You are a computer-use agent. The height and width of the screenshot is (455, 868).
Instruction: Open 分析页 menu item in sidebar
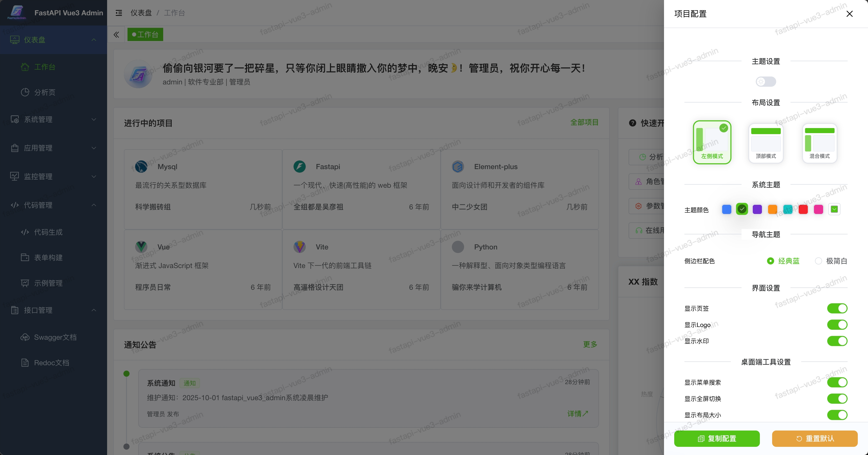tap(54, 92)
